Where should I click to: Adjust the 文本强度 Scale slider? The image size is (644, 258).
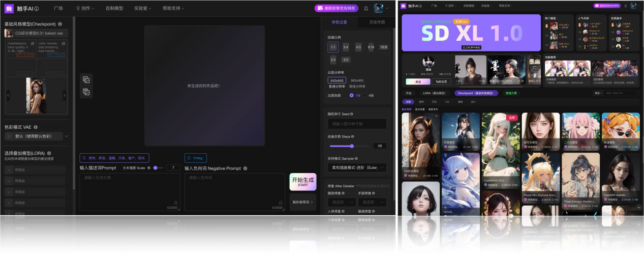[x=159, y=167]
